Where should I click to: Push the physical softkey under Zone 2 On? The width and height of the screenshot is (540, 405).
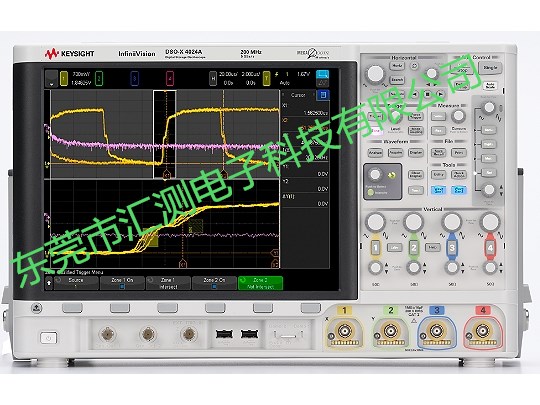(215, 308)
